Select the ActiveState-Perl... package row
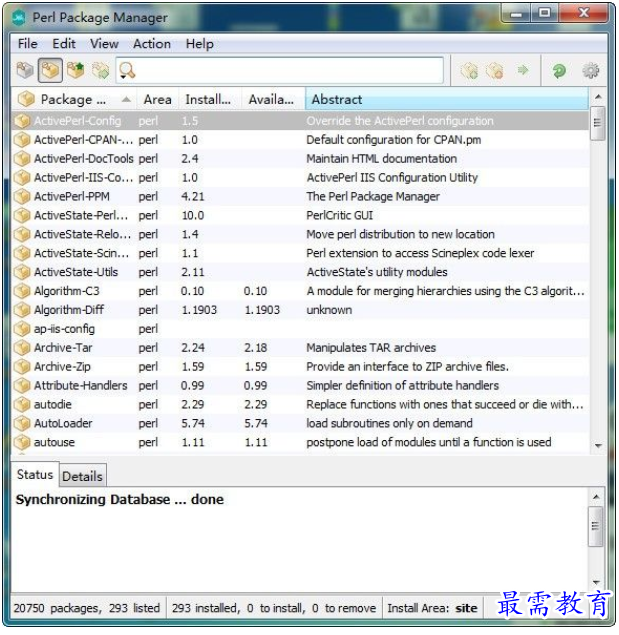The image size is (619, 635). (300, 215)
